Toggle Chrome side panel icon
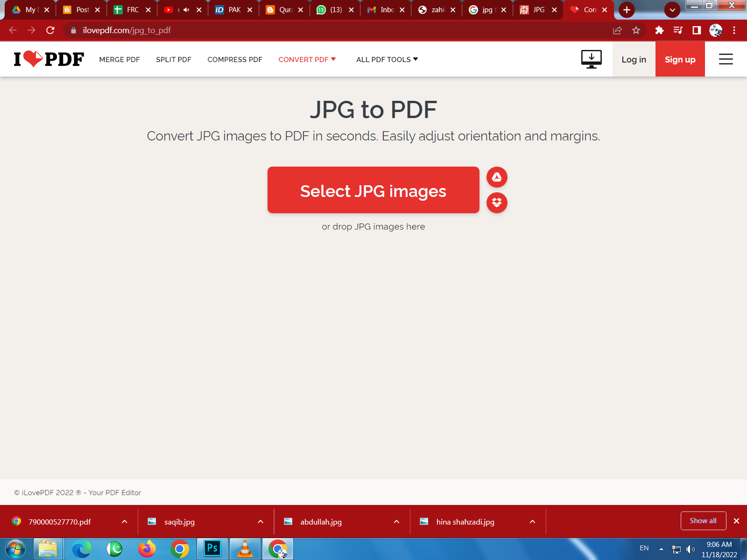 [697, 30]
